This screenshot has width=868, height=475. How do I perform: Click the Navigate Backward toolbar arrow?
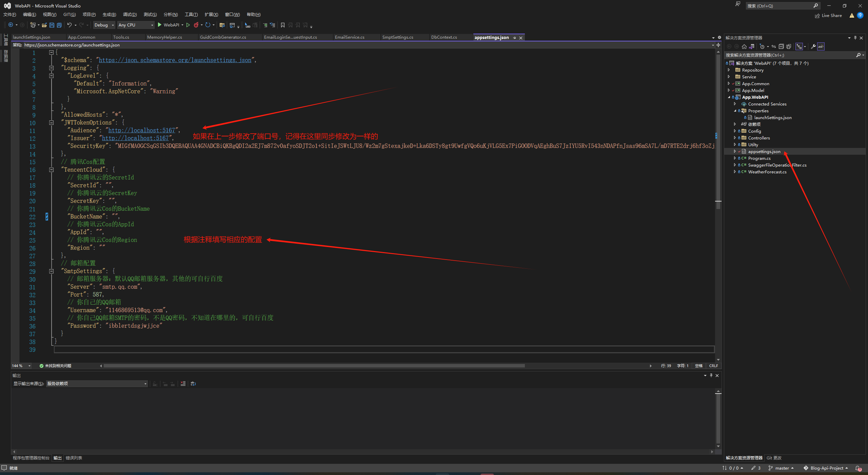click(11, 25)
